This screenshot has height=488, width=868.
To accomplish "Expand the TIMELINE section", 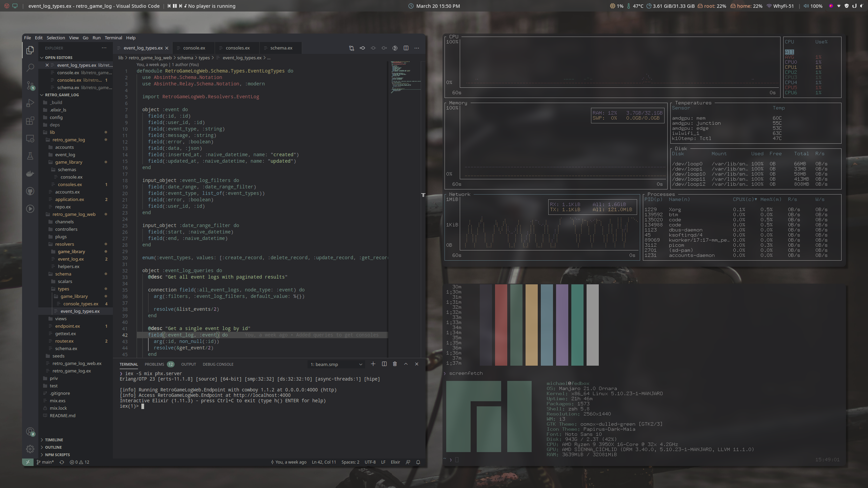I will click(54, 440).
